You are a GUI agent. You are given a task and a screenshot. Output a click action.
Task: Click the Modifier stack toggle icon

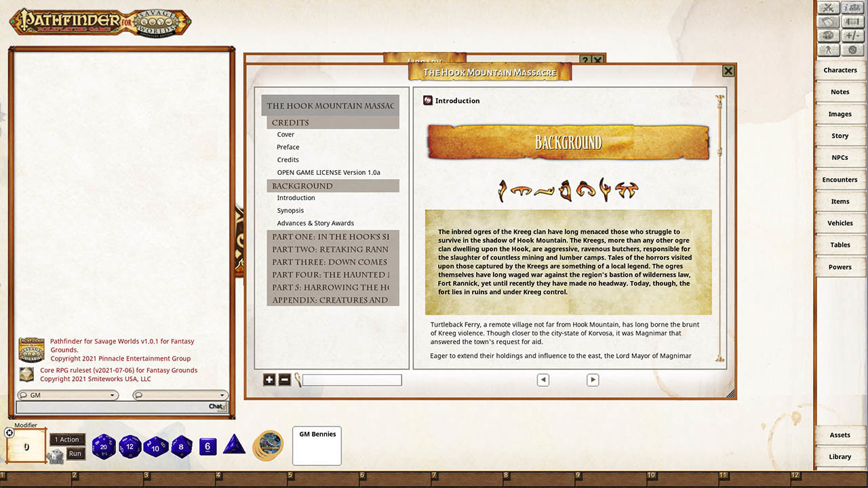9,432
